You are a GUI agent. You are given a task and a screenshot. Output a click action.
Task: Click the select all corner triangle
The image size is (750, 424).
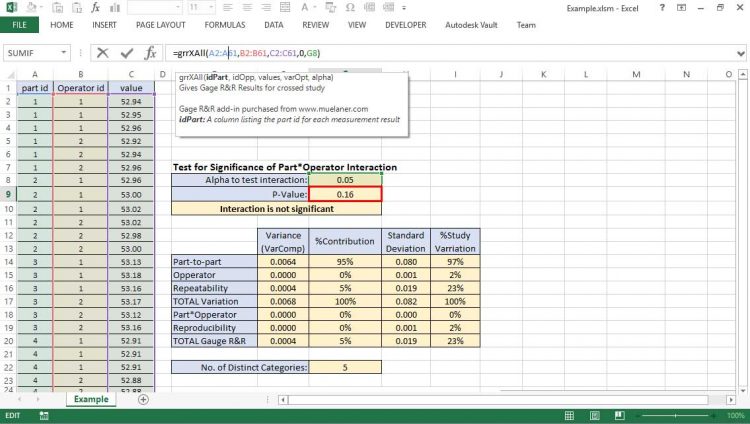click(x=10, y=75)
